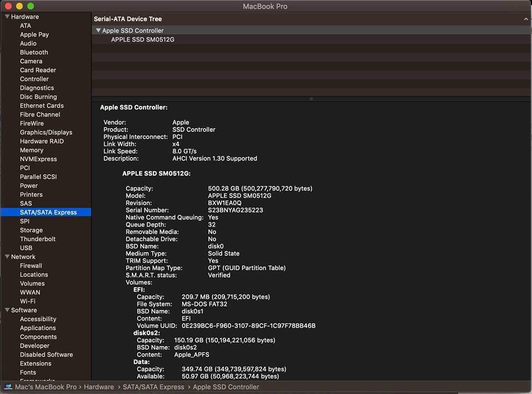
Task: Select NVMExpress in the sidebar
Action: tap(38, 159)
